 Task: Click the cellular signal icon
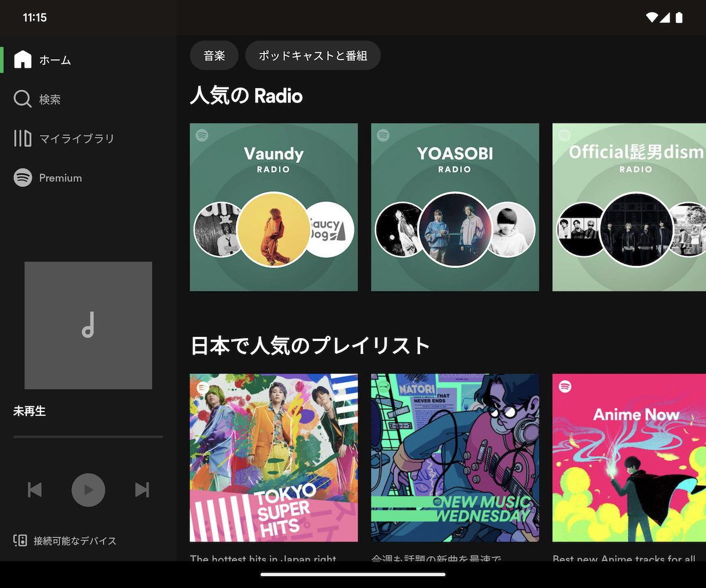665,18
